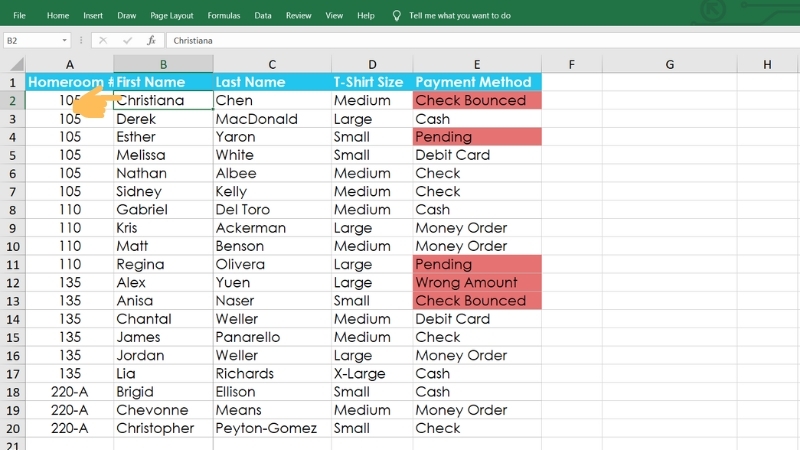Click the formula bar containing Christiana
Screen dimensions: 800x450
pos(482,40)
